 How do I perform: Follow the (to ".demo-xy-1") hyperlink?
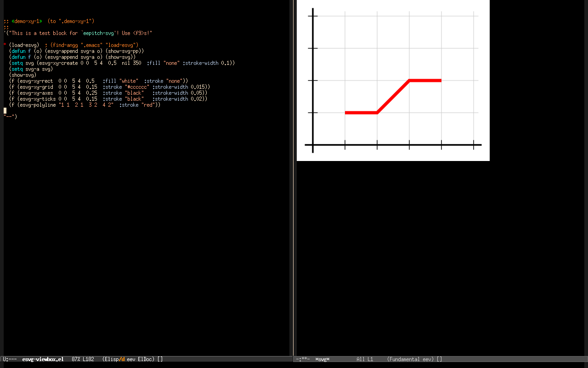pos(71,21)
